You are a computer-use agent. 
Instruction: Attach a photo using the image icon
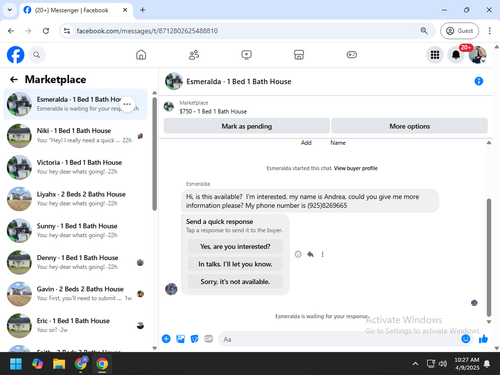click(x=180, y=339)
